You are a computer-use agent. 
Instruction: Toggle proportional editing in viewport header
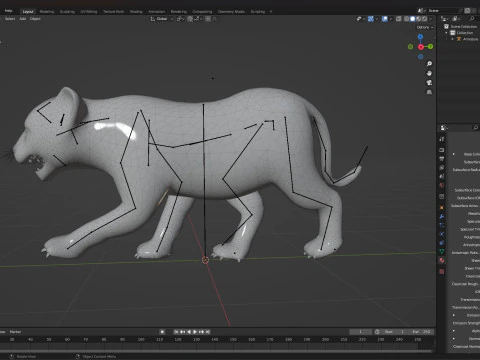pyautogui.click(x=208, y=19)
